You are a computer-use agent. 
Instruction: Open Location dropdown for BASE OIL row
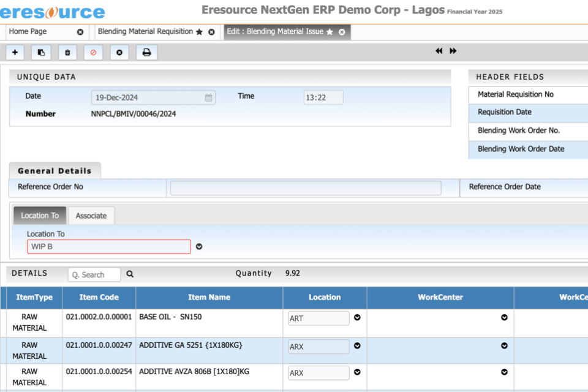pos(357,317)
